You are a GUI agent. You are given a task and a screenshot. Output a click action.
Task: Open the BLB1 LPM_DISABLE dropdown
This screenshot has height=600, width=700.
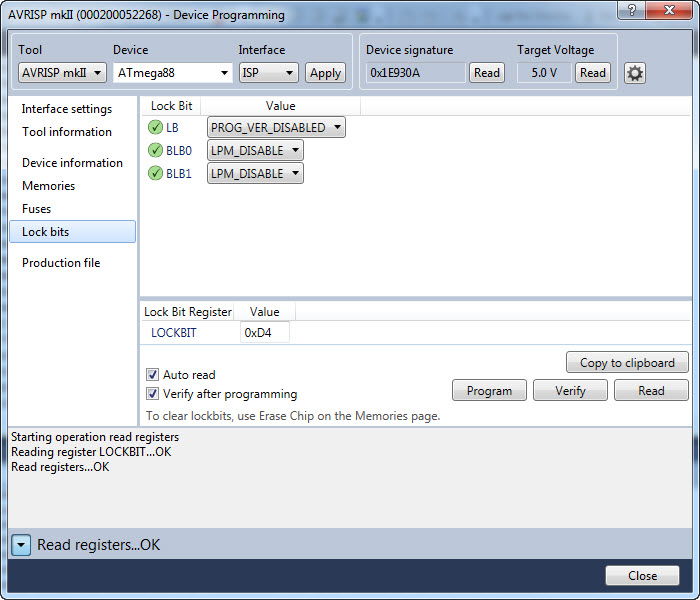[255, 173]
